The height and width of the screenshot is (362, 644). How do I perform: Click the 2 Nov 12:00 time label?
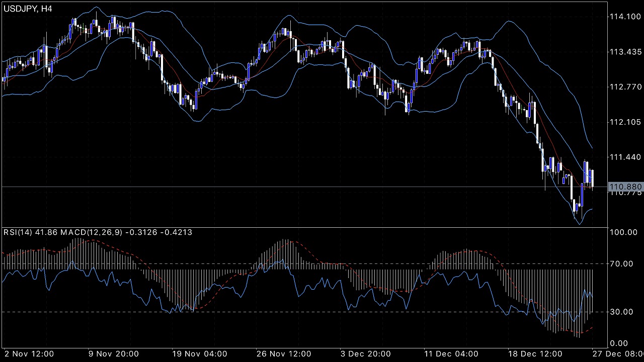[29, 353]
